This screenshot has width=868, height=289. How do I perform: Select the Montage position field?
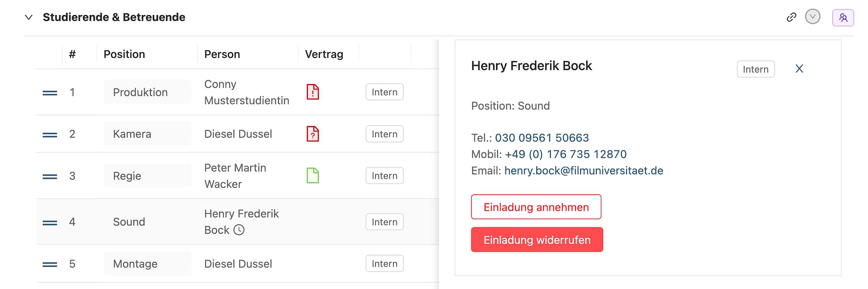click(147, 264)
